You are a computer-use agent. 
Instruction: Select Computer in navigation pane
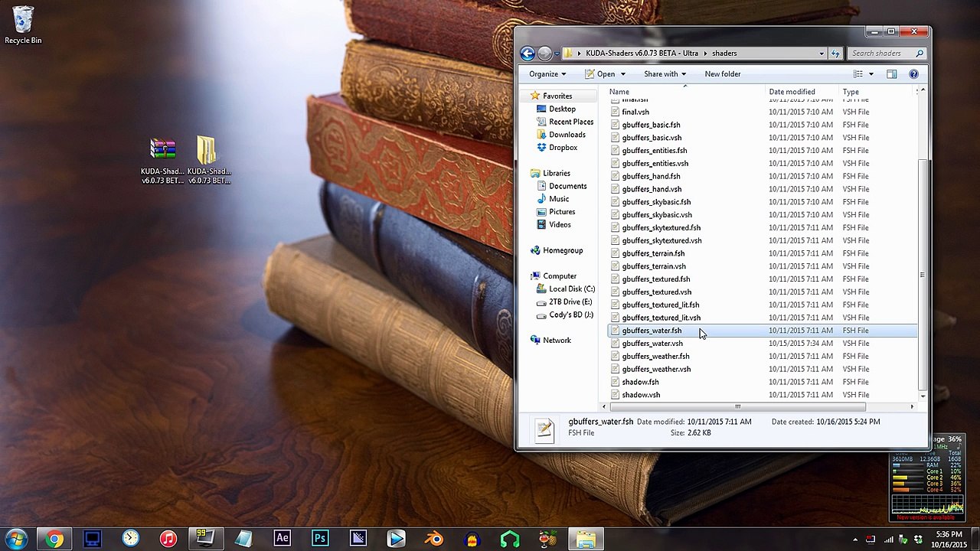point(560,276)
